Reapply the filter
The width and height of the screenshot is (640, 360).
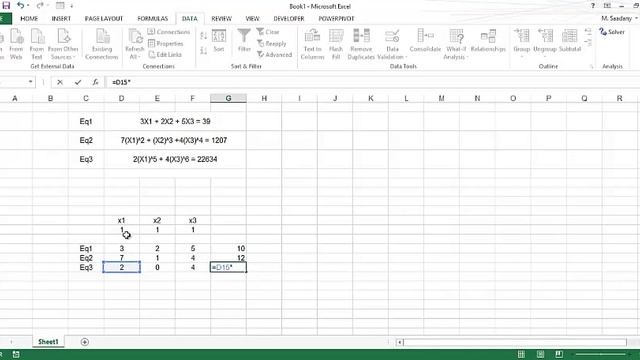pyautogui.click(x=271, y=43)
